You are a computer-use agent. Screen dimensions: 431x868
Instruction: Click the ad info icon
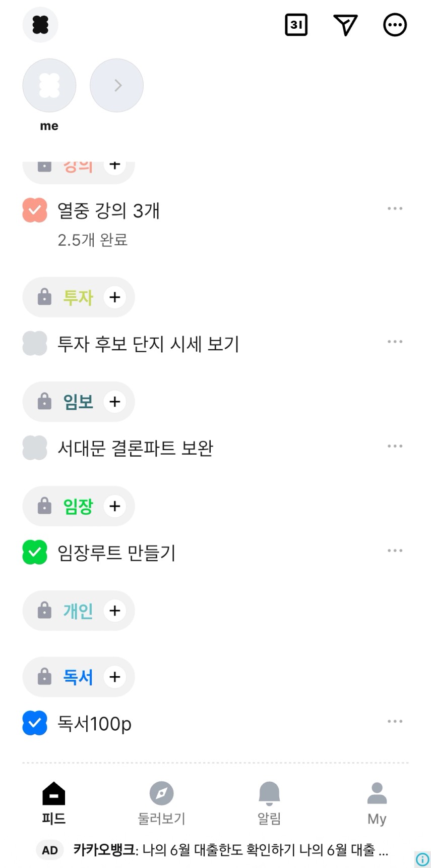click(x=422, y=859)
